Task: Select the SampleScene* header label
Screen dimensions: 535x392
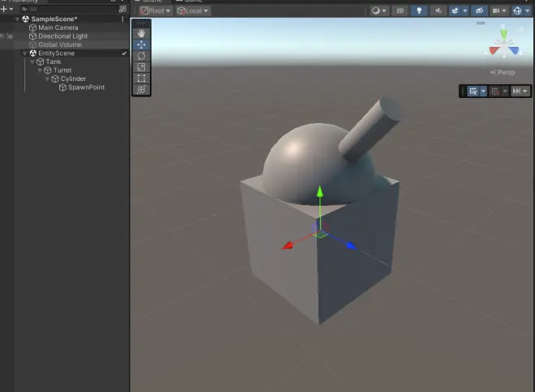Action: point(54,19)
